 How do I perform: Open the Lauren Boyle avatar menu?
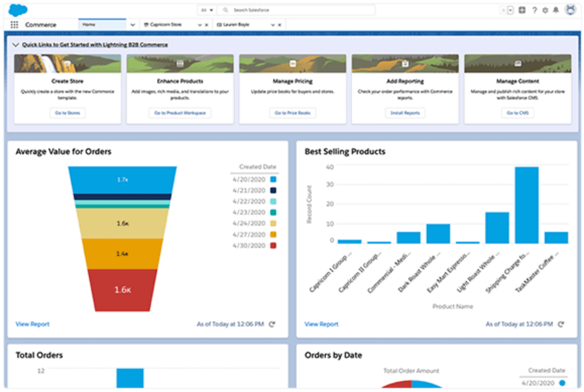pyautogui.click(x=569, y=10)
